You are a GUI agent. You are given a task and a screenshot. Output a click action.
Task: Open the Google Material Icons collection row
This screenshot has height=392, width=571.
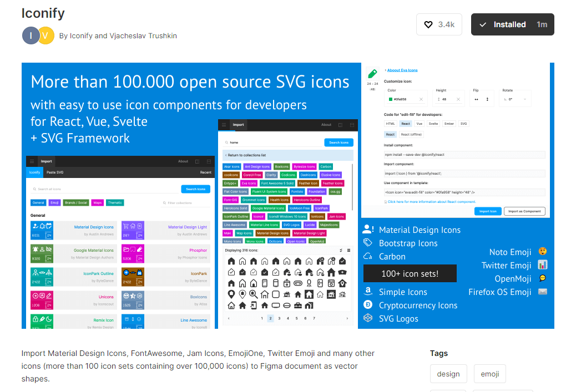(x=74, y=254)
